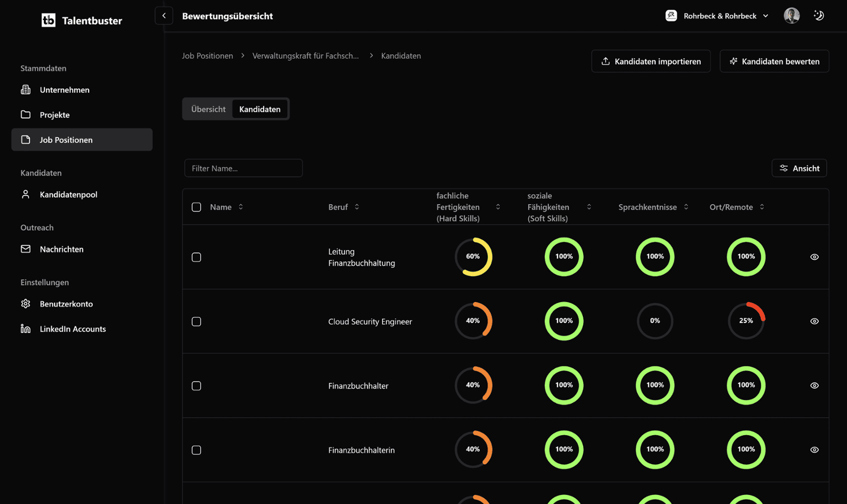Click the Finanzbuchhalter job cell
The height and width of the screenshot is (504, 847).
pyautogui.click(x=358, y=386)
